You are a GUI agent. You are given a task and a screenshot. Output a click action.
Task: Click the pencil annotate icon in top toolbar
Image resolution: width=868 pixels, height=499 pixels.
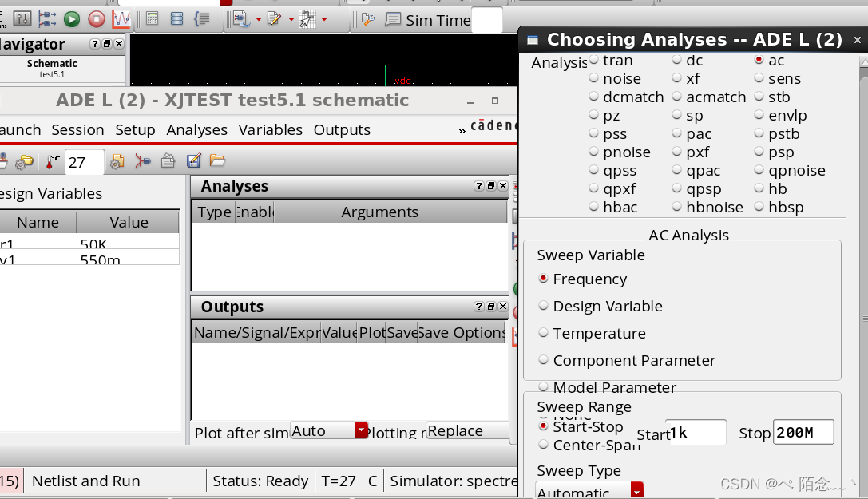pos(274,19)
